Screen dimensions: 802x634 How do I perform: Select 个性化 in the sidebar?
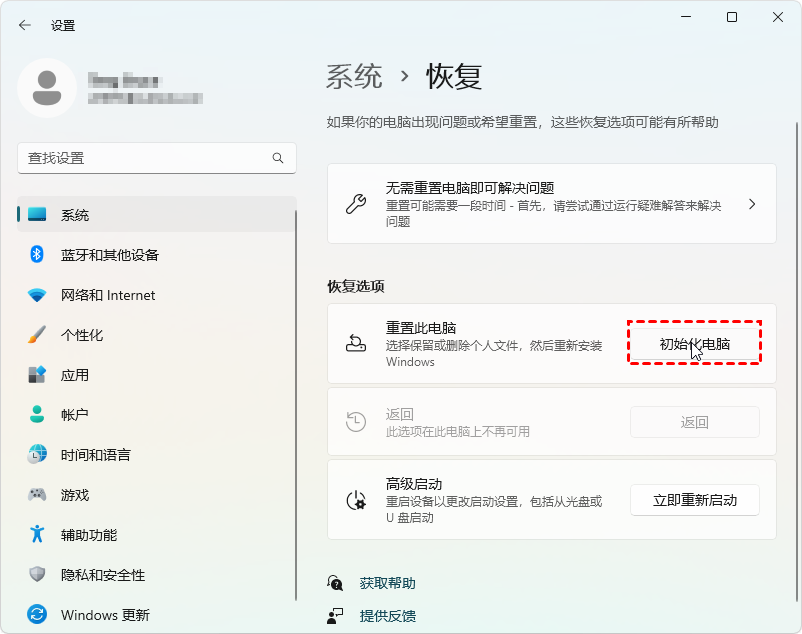[157, 334]
